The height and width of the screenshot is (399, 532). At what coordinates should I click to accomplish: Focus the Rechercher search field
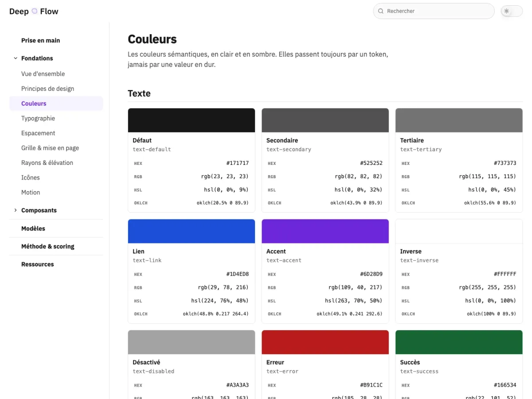(434, 11)
